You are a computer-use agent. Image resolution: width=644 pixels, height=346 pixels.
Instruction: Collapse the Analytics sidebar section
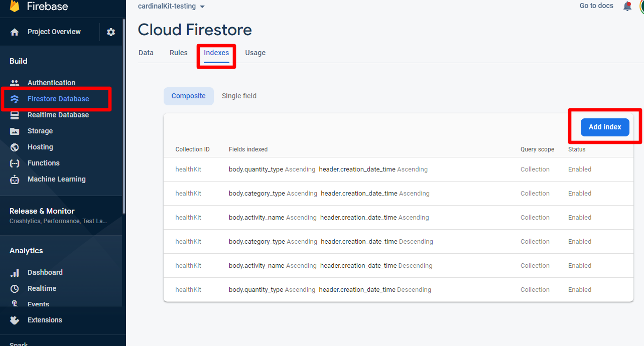click(26, 251)
